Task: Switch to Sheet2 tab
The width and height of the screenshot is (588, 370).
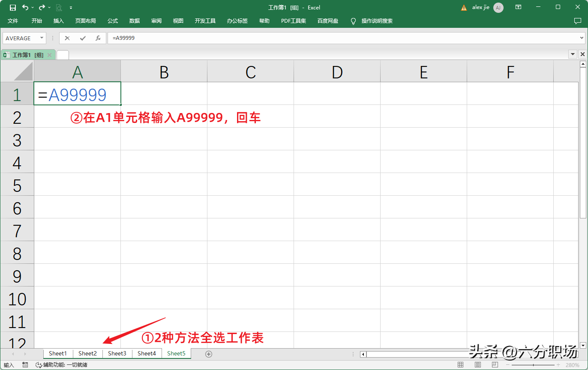Action: (x=87, y=354)
